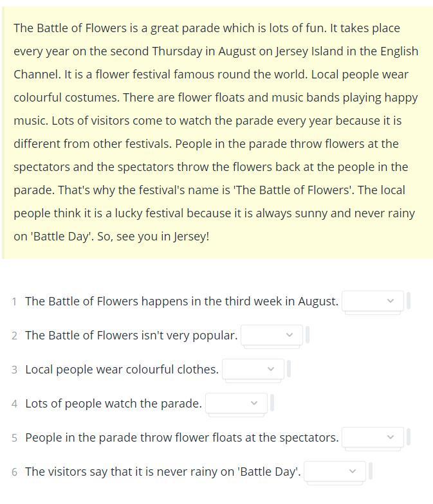Click chevron arrow in statement 4 answer box

[x=254, y=403]
